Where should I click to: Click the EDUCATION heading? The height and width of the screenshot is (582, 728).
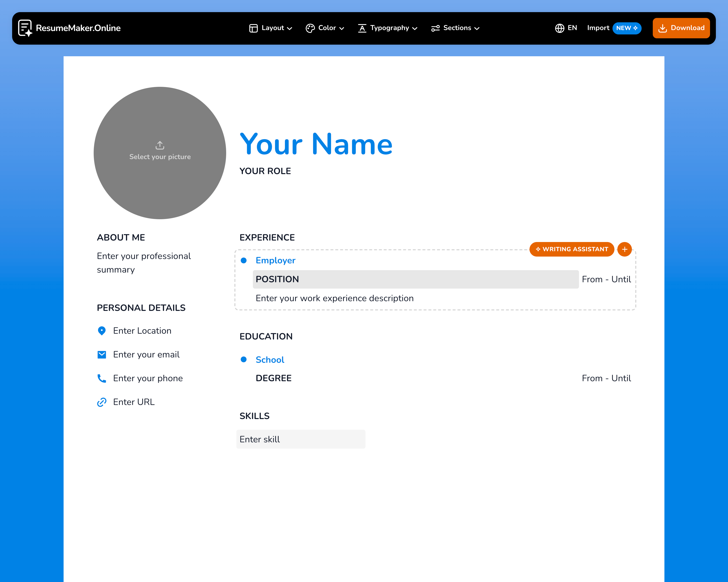pos(266,336)
